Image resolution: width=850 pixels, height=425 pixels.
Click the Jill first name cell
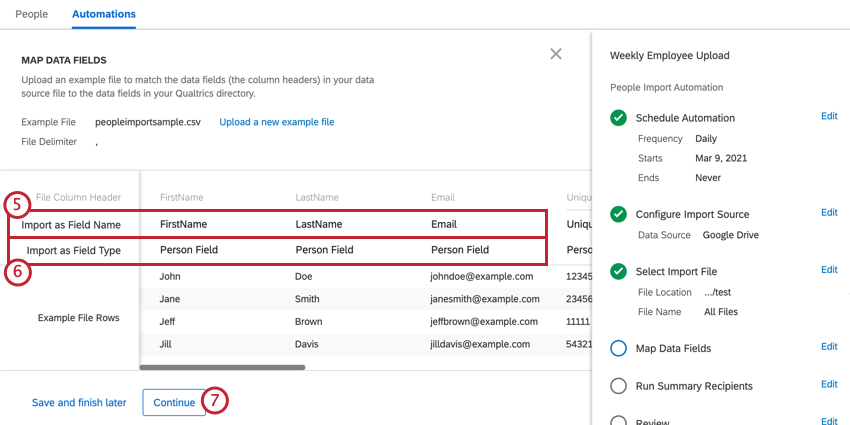(x=166, y=344)
